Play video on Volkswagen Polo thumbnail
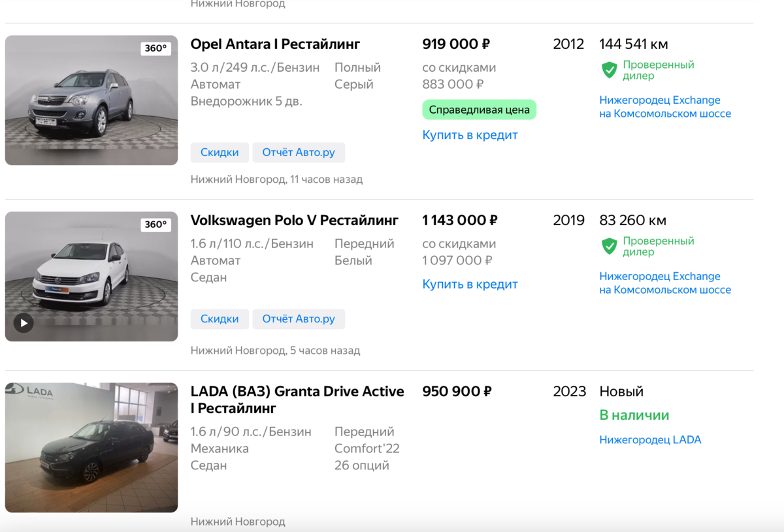Viewport: 784px width, 532px height. [x=24, y=322]
